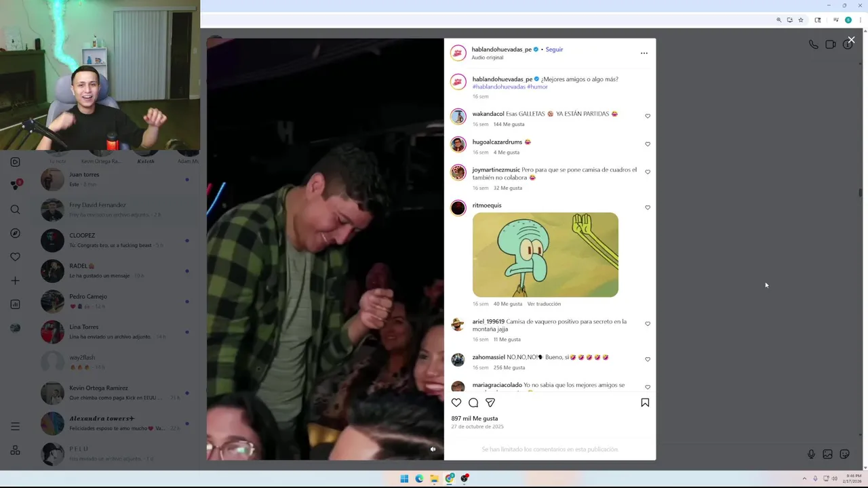This screenshot has width=868, height=488.
Task: Open the browser three-dot menu
Action: (860, 20)
